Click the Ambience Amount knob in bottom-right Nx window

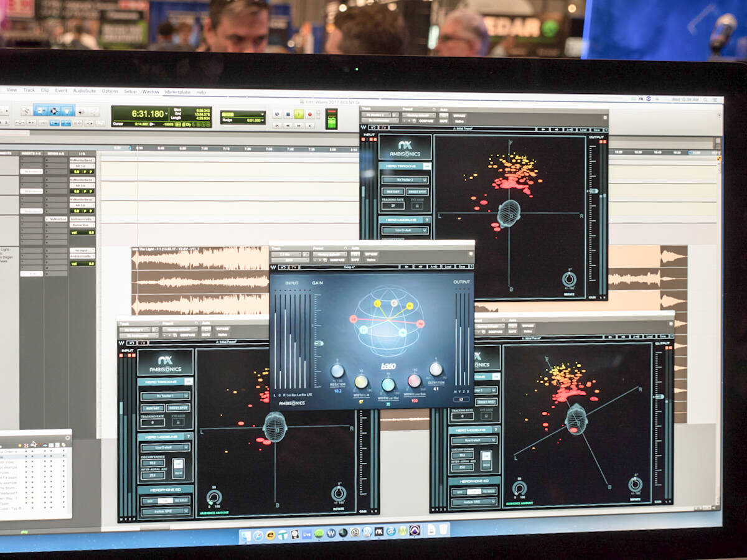tap(519, 488)
